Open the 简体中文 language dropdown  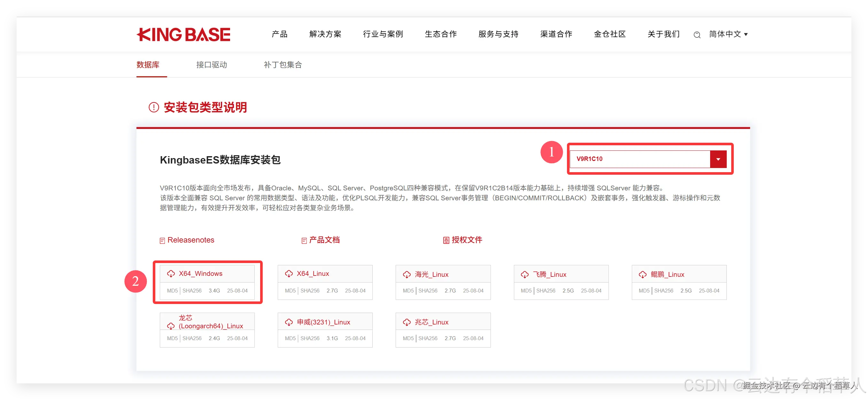pos(728,34)
